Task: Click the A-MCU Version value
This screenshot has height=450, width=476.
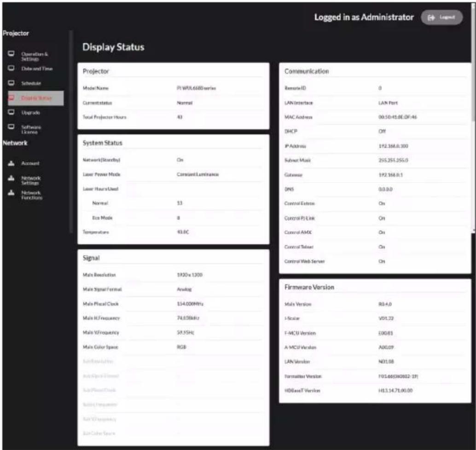Action: pyautogui.click(x=386, y=347)
